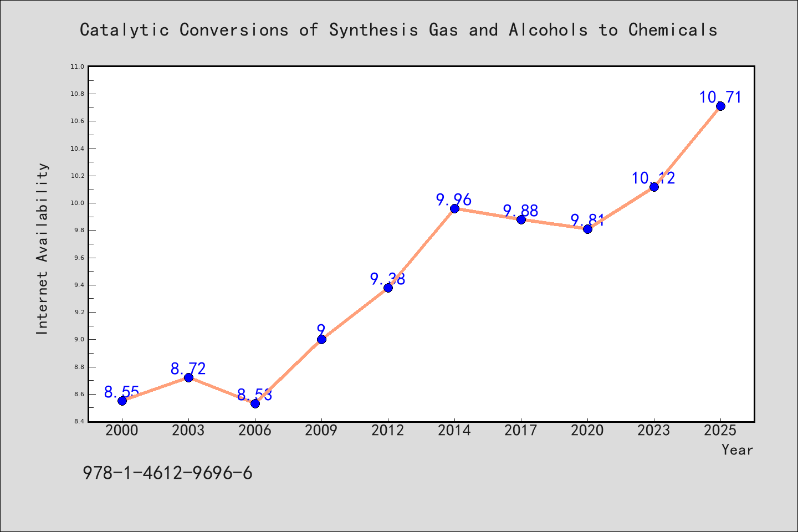
Task: Click the 10.6 y-axis tick label
Action: tap(77, 121)
